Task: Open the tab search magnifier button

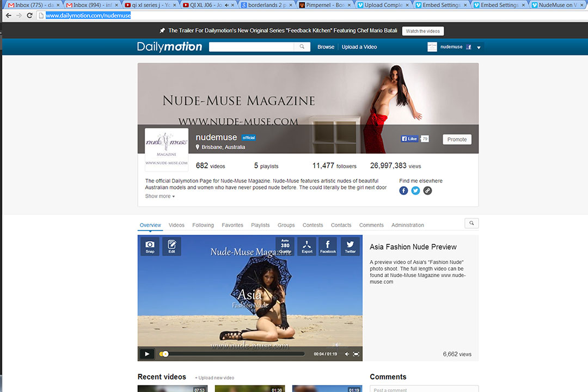Action: (x=471, y=223)
